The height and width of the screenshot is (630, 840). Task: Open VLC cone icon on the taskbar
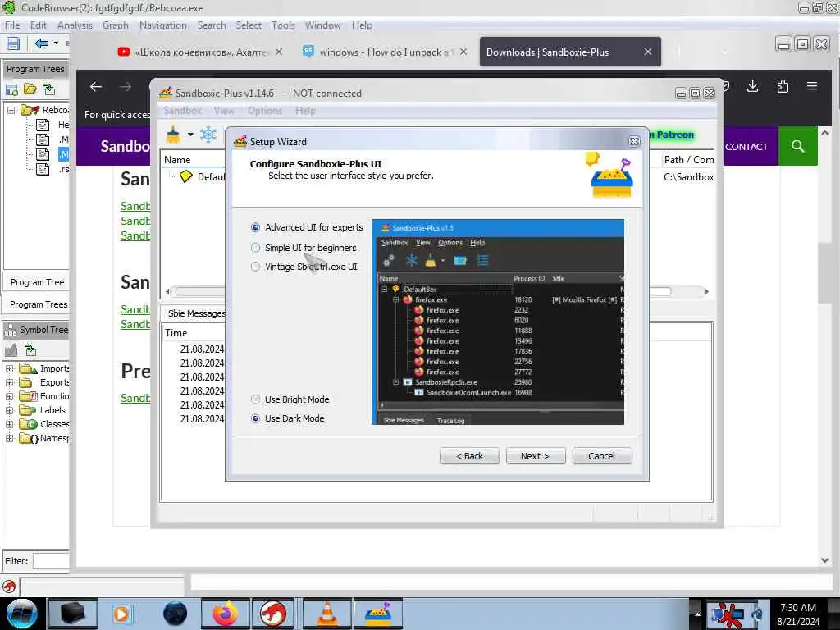click(326, 614)
